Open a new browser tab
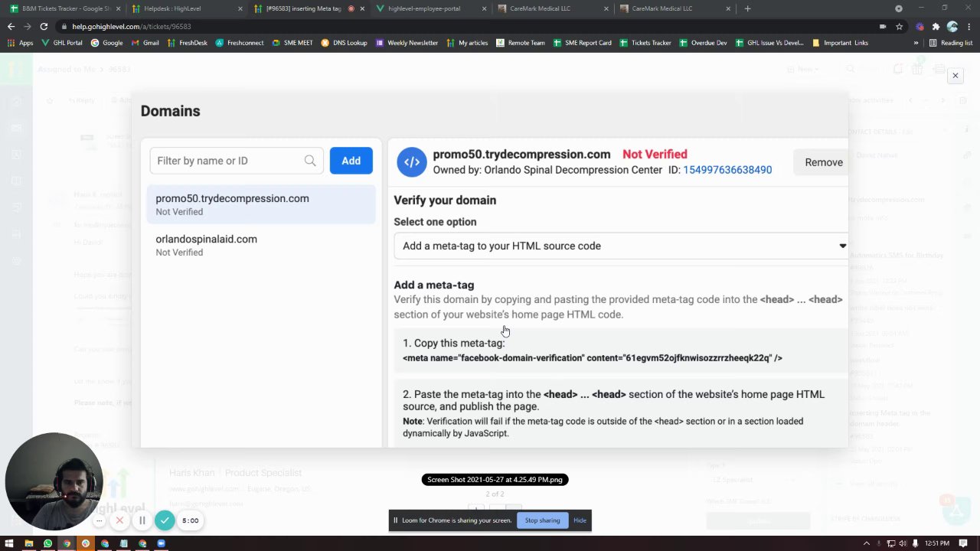The image size is (980, 551). coord(747,8)
